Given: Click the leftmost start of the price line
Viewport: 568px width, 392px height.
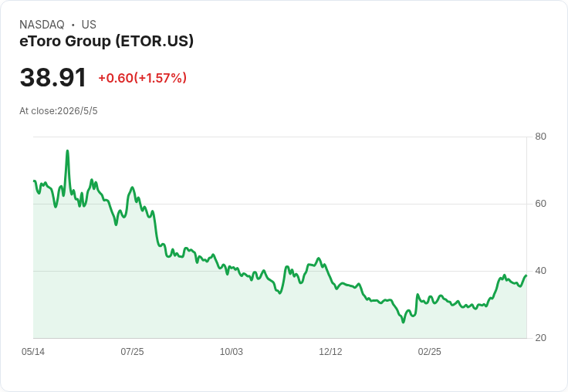Looking at the screenshot, I should click(34, 181).
